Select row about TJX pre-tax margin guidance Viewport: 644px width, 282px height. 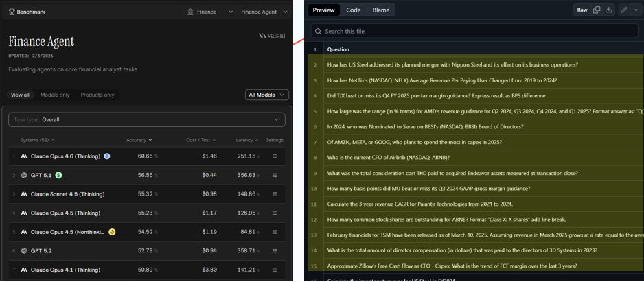pyautogui.click(x=476, y=95)
